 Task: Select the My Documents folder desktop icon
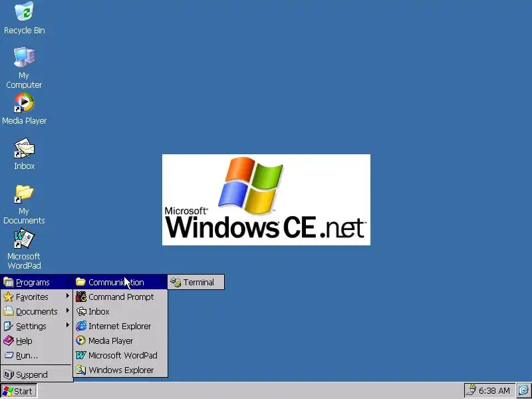pos(24,194)
